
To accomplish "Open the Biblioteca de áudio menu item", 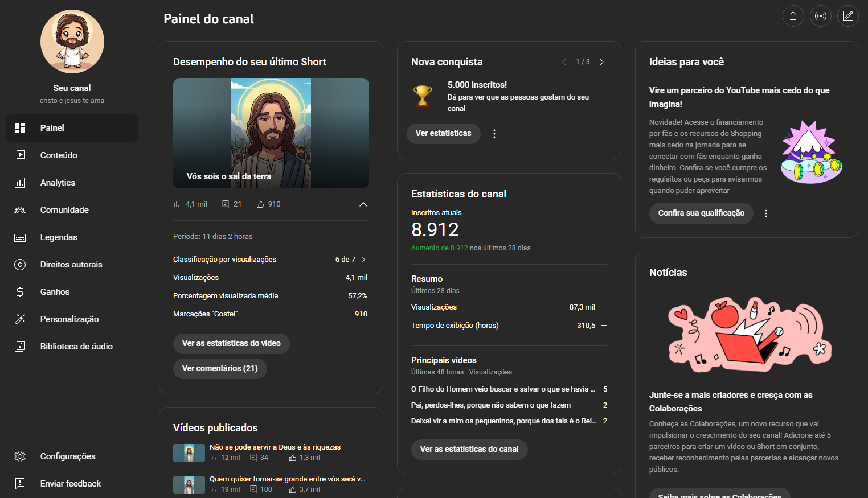I will (x=72, y=347).
